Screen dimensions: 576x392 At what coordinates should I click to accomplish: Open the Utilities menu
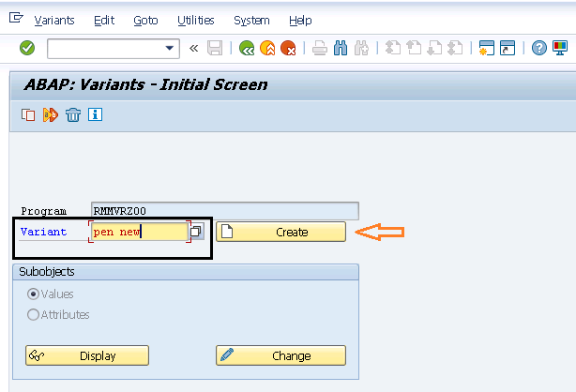[196, 21]
